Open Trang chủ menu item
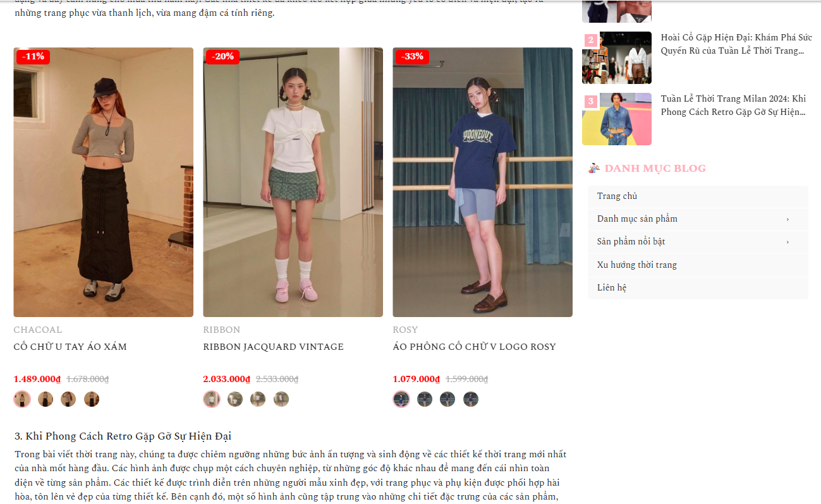The image size is (821, 504). [x=698, y=196]
